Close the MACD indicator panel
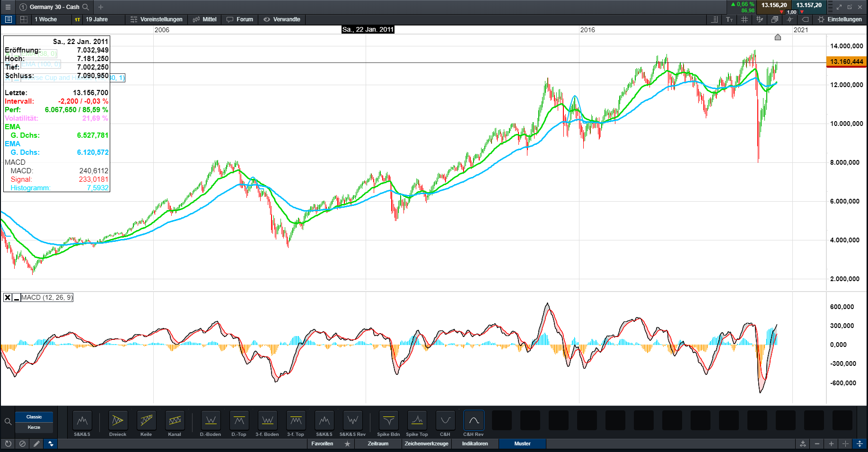 point(8,298)
